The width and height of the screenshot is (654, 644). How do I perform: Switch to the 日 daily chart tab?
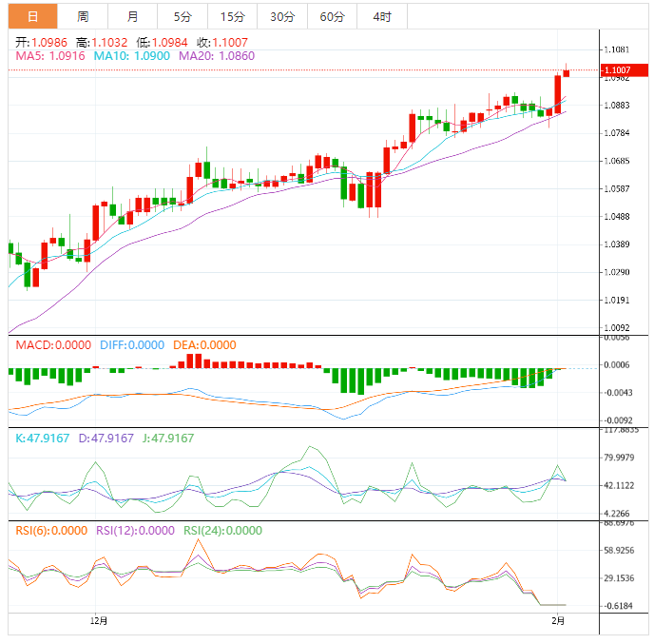pyautogui.click(x=33, y=16)
